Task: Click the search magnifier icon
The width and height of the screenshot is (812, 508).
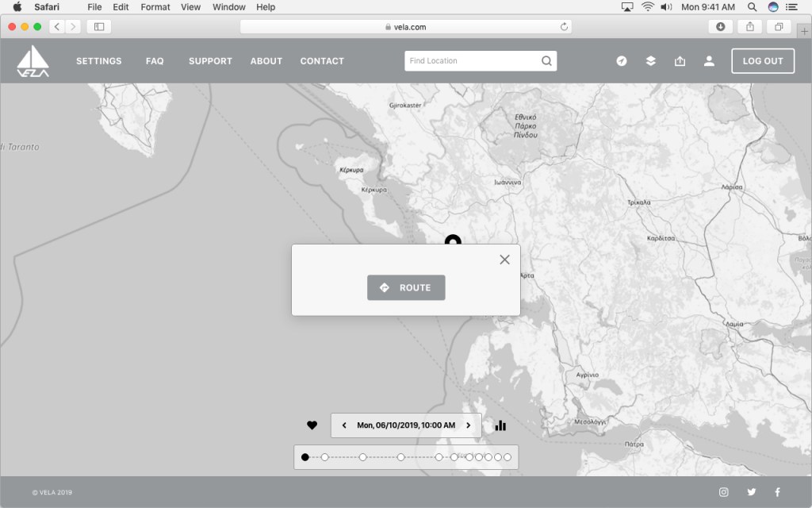Action: [x=546, y=61]
